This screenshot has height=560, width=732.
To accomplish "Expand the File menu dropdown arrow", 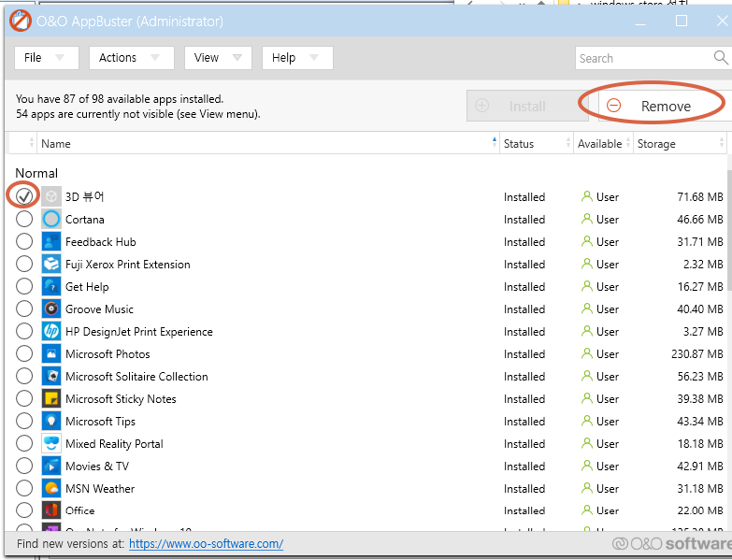I will click(x=60, y=58).
